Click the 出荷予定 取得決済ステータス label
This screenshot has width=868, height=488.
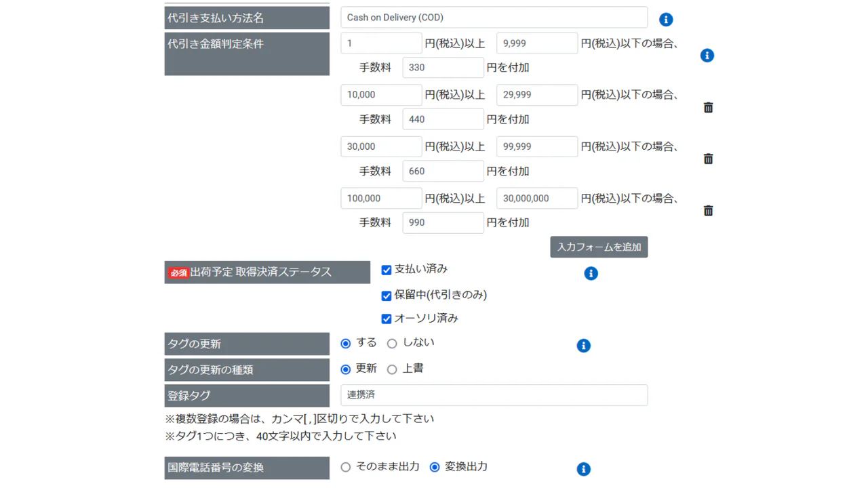(267, 272)
